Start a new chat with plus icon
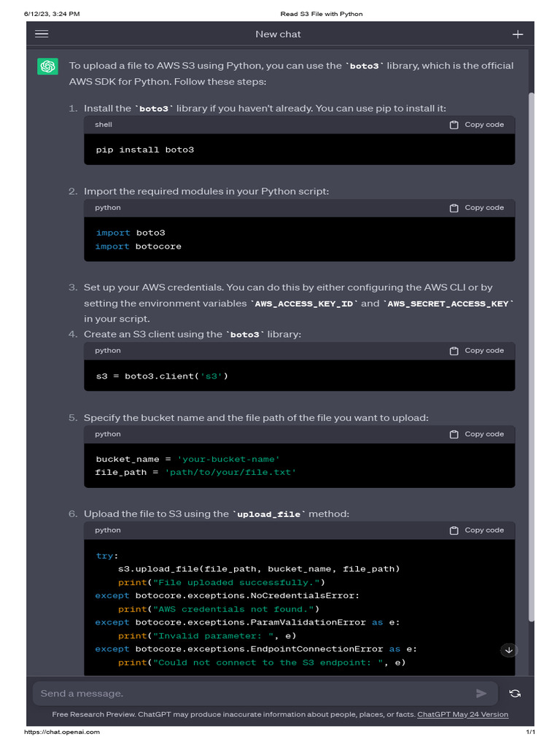The height and width of the screenshot is (747, 560). coord(518,34)
